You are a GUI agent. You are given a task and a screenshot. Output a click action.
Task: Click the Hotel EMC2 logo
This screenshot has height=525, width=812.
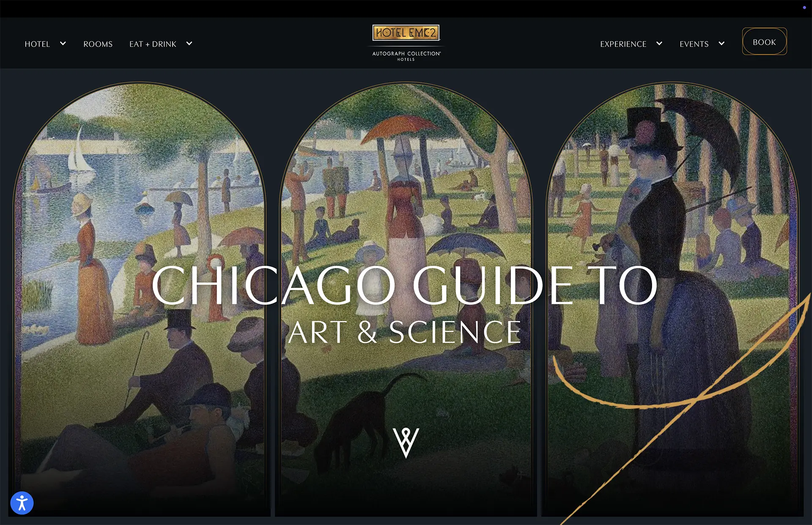[x=406, y=33]
